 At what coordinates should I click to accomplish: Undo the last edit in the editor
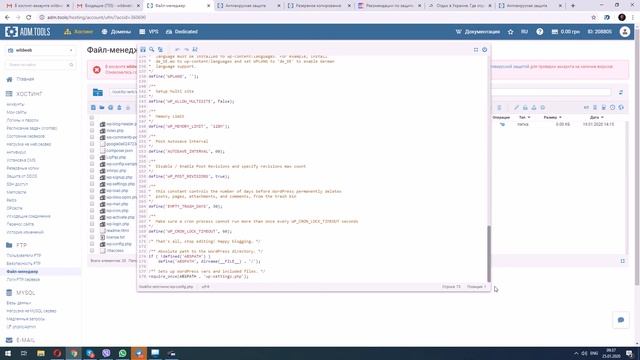click(177, 49)
